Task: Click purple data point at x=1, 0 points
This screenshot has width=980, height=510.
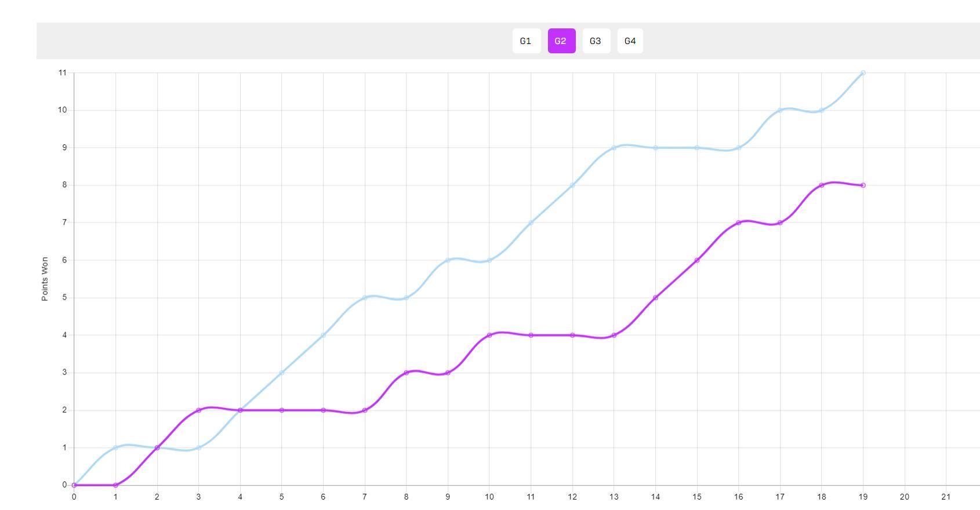Action: coord(116,485)
